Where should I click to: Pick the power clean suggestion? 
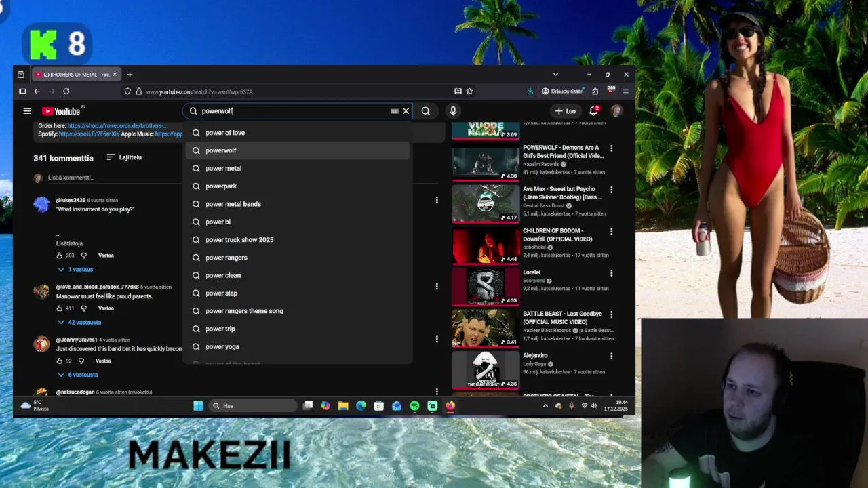point(297,275)
